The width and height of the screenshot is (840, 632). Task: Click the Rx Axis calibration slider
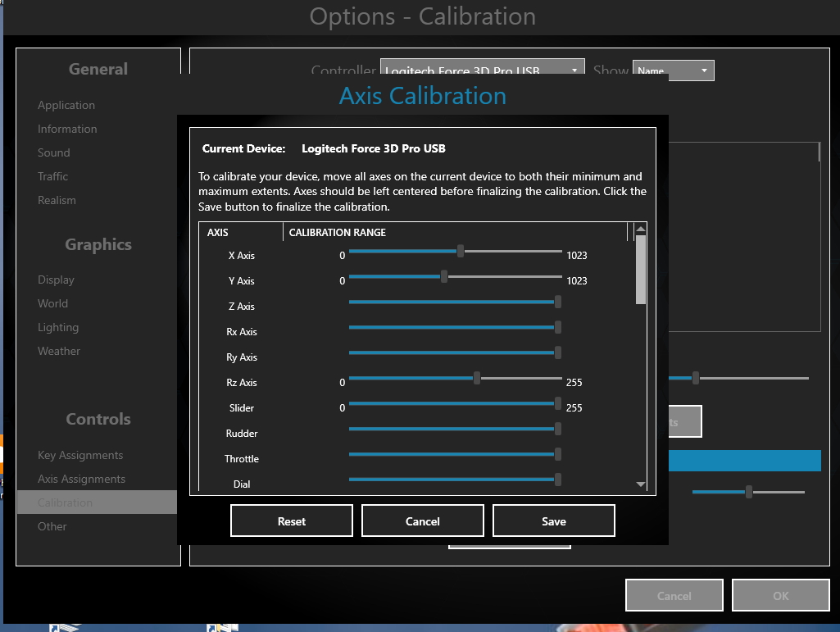tap(456, 327)
